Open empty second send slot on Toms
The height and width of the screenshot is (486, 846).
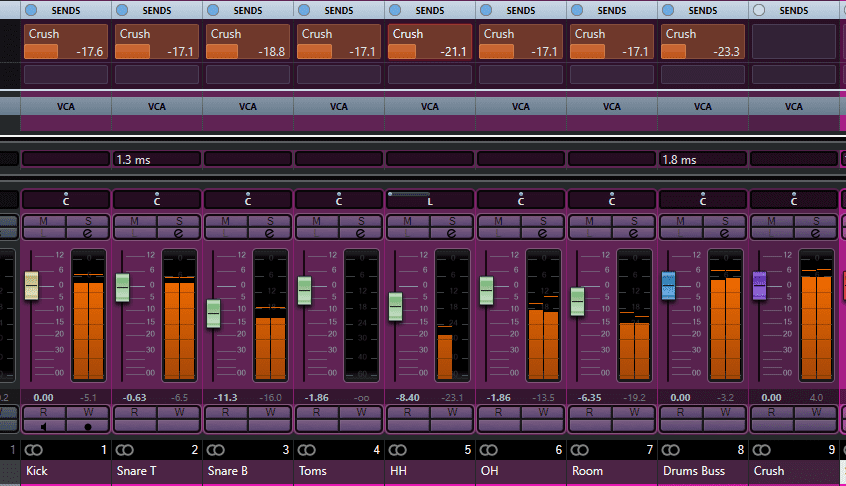pos(339,74)
